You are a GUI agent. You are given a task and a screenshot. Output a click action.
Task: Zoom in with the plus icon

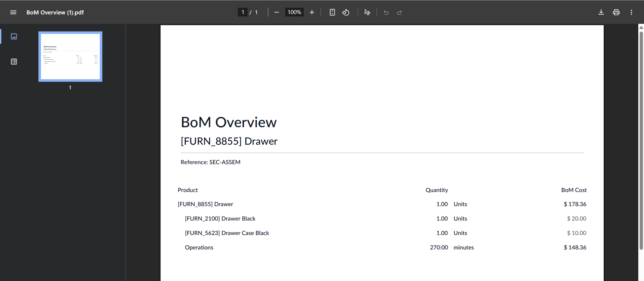pos(312,12)
